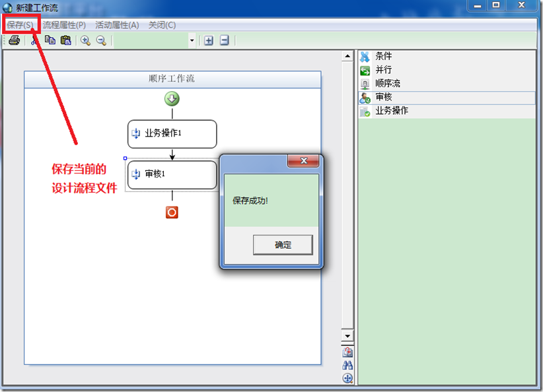The height and width of the screenshot is (392, 543).
Task: Click the 保存成功! message text
Action: (x=250, y=201)
